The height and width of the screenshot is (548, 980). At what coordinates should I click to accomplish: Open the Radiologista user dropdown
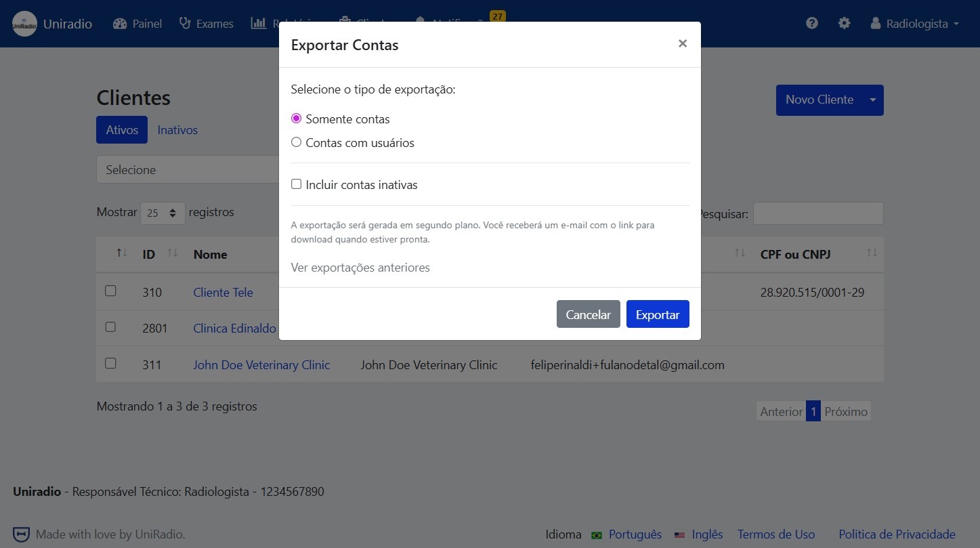coord(915,24)
